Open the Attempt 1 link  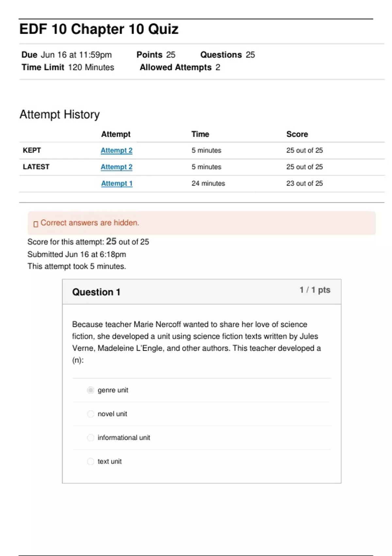tap(117, 183)
